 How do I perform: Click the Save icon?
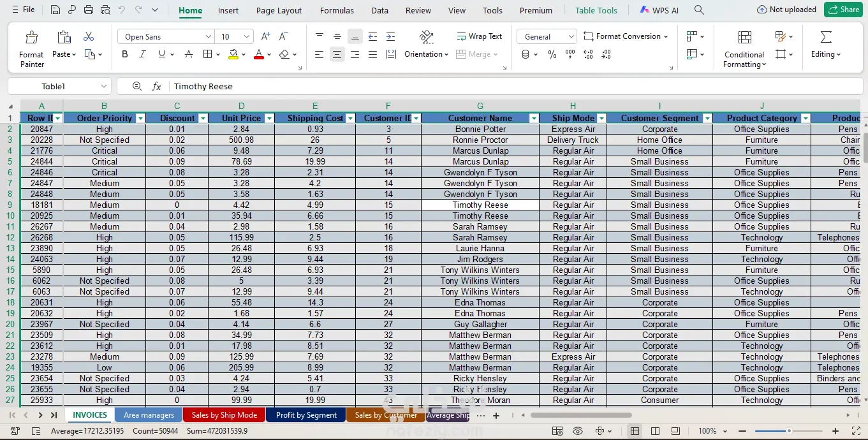[x=55, y=10]
